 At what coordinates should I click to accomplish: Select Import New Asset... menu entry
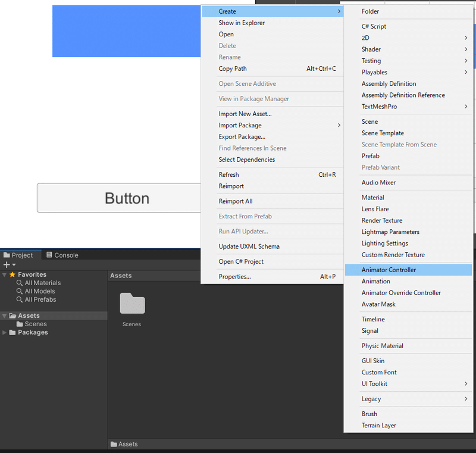[273, 114]
